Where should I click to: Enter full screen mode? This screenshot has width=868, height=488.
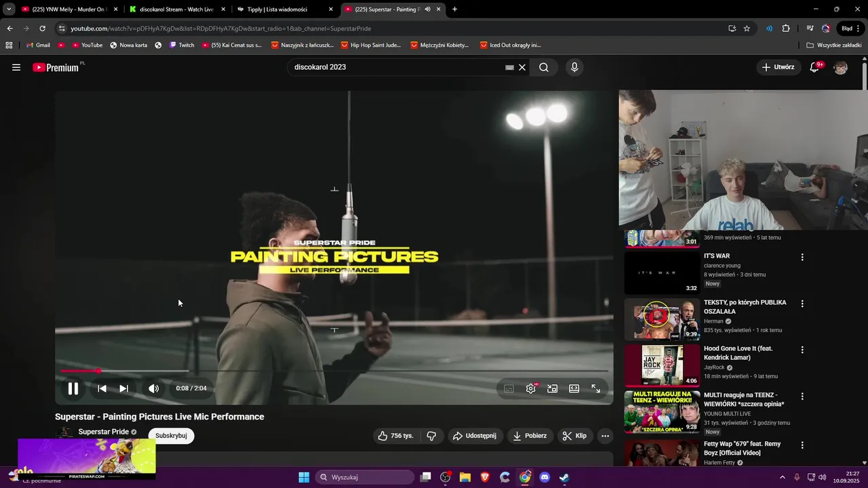click(x=595, y=388)
